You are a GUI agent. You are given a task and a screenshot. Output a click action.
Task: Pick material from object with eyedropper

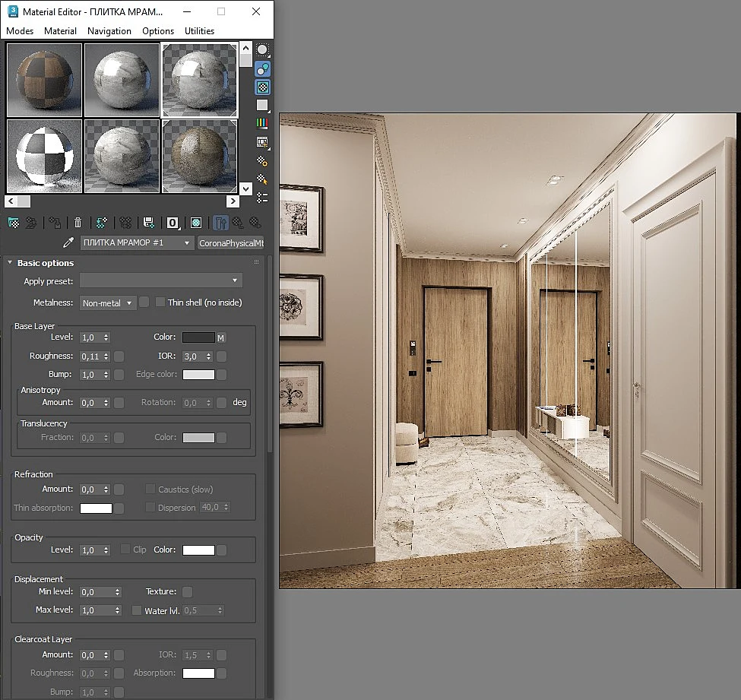[68, 242]
